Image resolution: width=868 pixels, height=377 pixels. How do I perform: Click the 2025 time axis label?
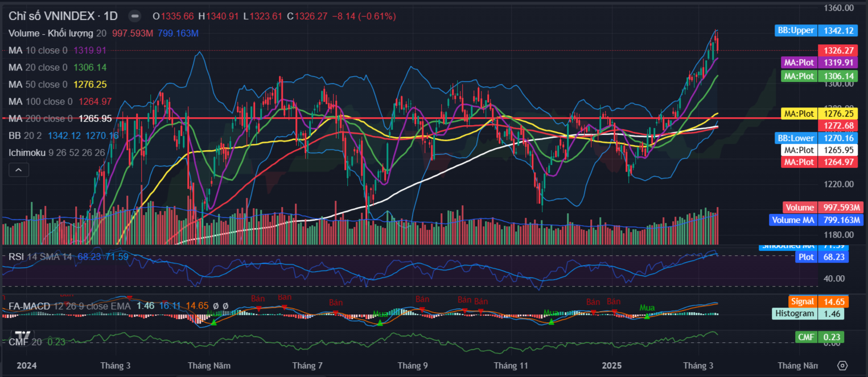[611, 365]
